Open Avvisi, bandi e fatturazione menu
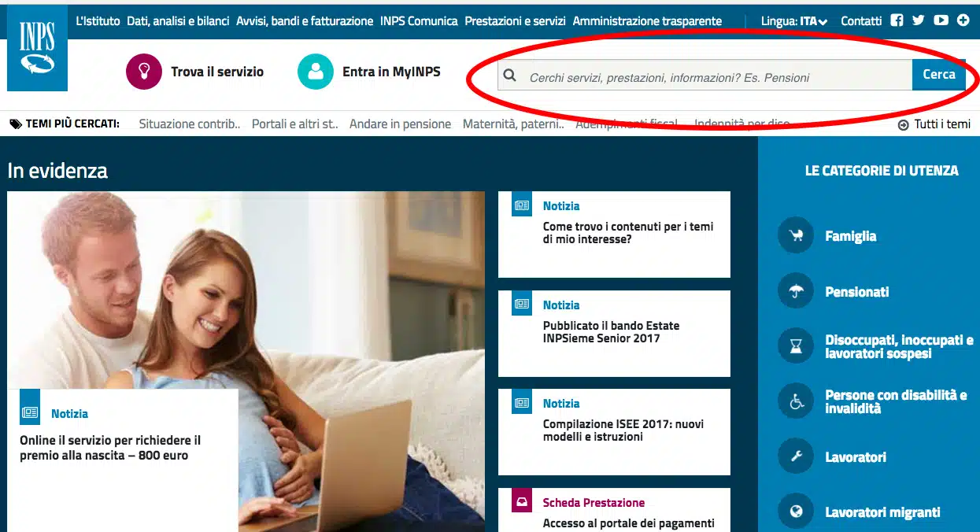 pos(305,21)
